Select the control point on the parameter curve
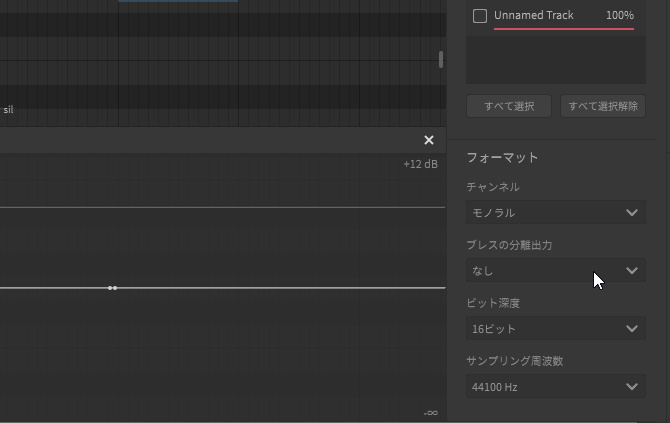Screen dimensions: 670x423 [x=112, y=288]
